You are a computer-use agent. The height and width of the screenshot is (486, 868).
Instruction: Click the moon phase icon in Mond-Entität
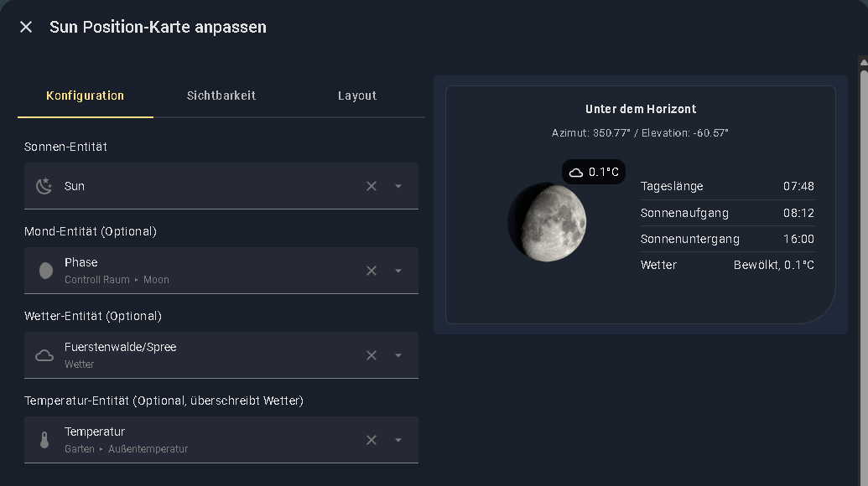click(45, 271)
